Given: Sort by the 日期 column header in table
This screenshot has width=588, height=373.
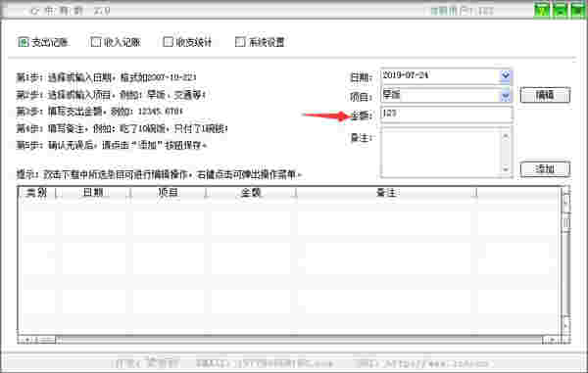Looking at the screenshot, I should tap(93, 193).
